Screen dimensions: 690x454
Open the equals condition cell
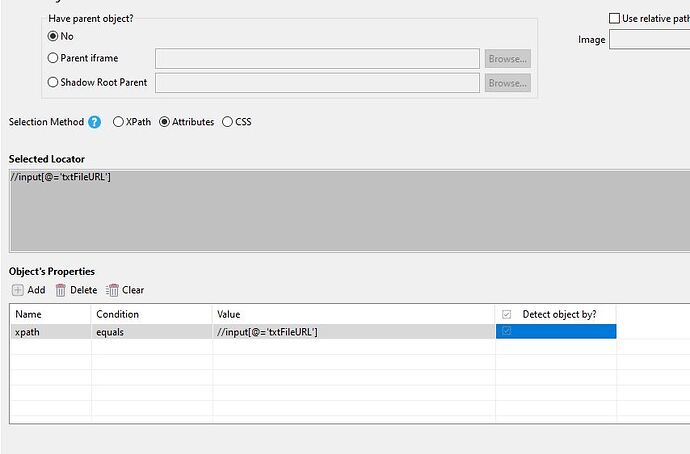tap(152, 332)
